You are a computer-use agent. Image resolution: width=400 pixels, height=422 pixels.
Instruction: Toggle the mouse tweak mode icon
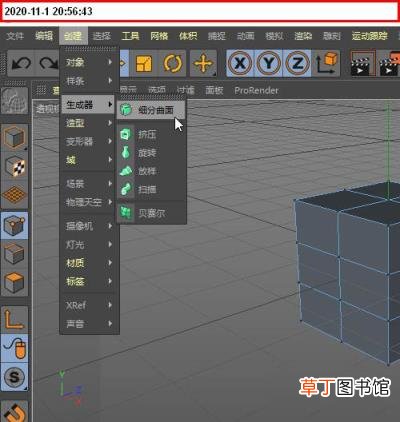point(14,349)
